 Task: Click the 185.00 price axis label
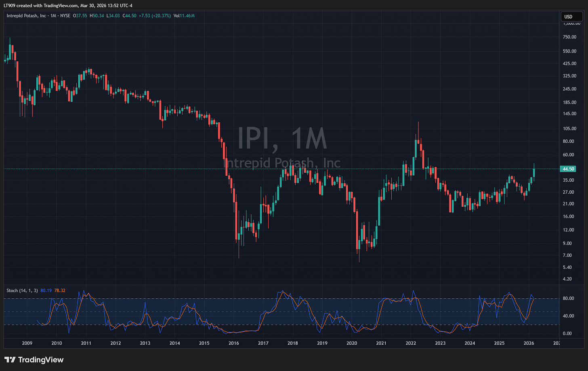pos(569,102)
